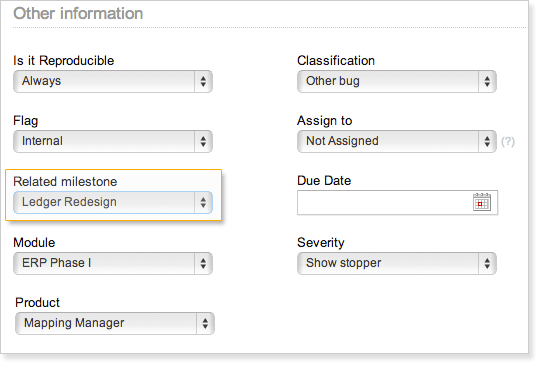
Task: Click the calendar icon for Due Date
Action: 482,202
